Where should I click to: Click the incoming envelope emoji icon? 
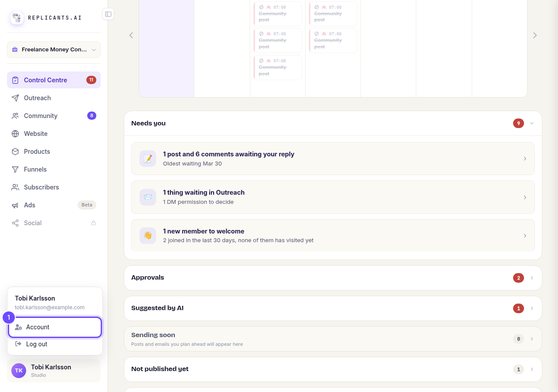pyautogui.click(x=148, y=197)
